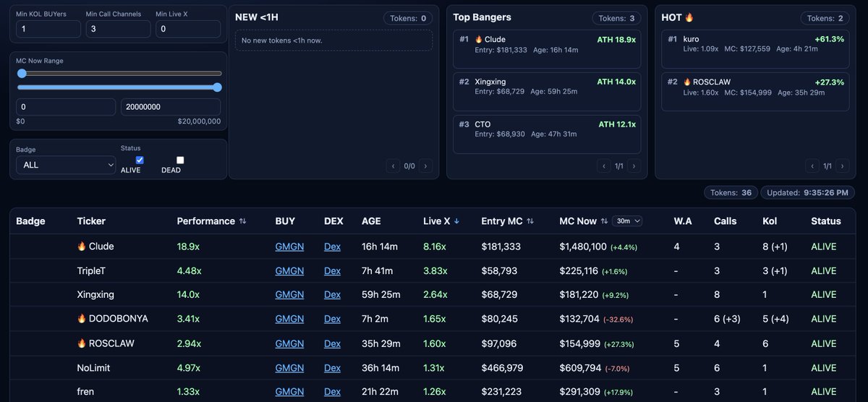Go to previous page in Top Bangers panel
Viewport: 868px width, 402px height.
click(x=604, y=166)
